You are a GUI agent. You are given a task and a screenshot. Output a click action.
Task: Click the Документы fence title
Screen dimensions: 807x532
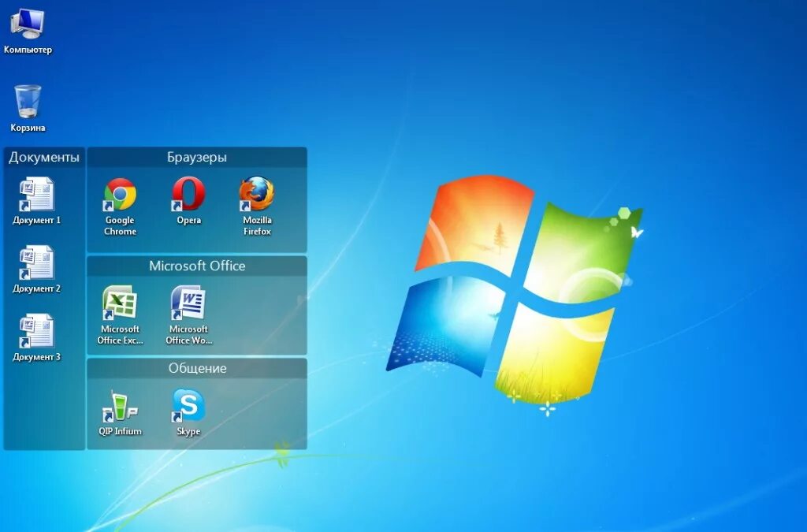(x=44, y=158)
